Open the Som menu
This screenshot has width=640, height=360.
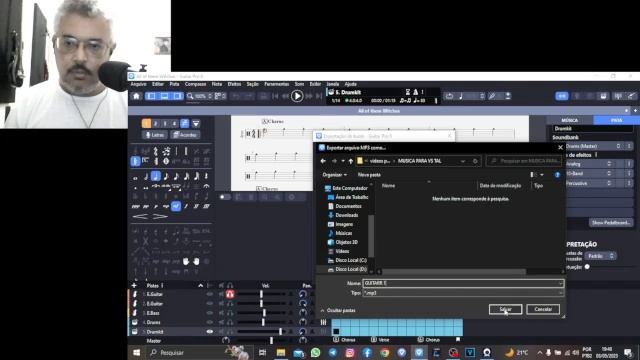coord(299,84)
